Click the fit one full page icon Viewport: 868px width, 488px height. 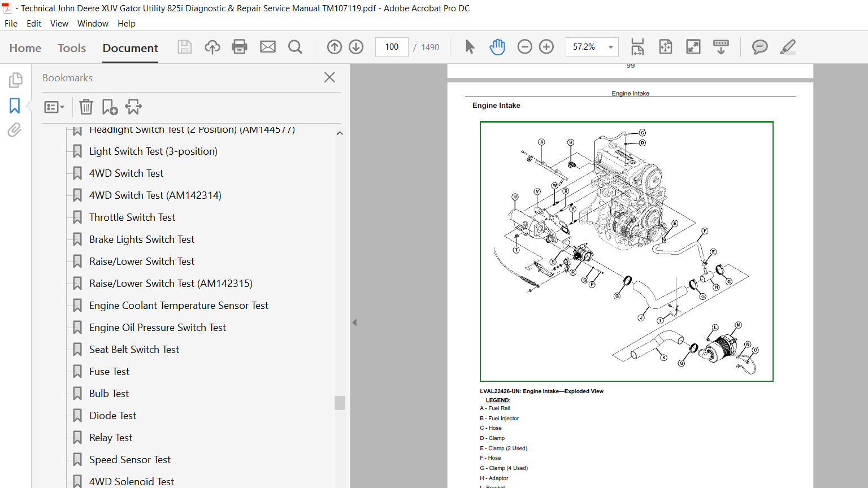666,47
